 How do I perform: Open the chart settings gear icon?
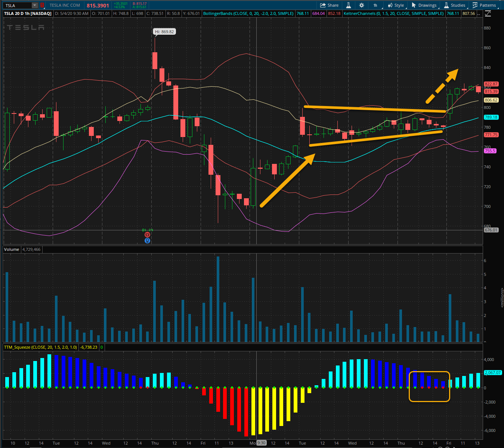click(x=361, y=5)
